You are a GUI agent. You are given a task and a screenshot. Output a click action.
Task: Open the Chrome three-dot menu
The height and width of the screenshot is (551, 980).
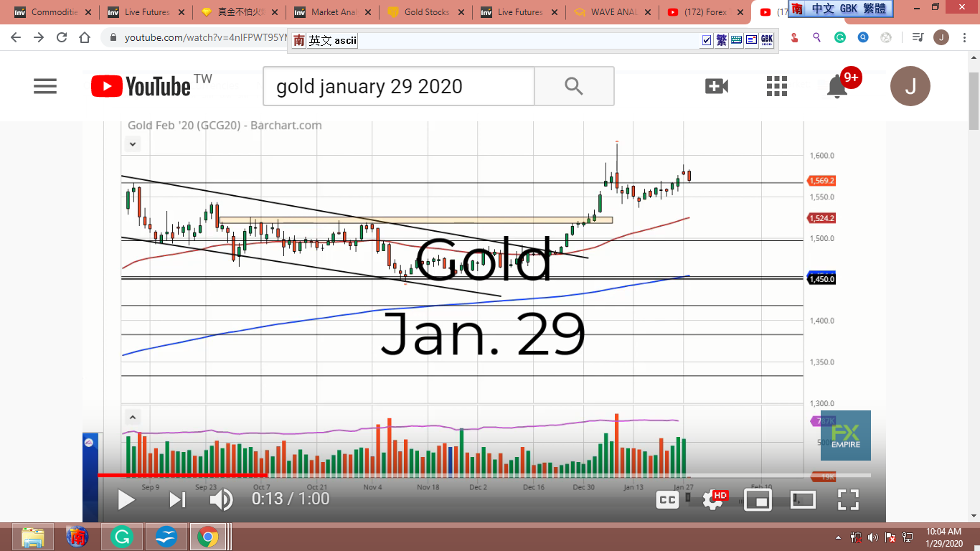coord(965,37)
